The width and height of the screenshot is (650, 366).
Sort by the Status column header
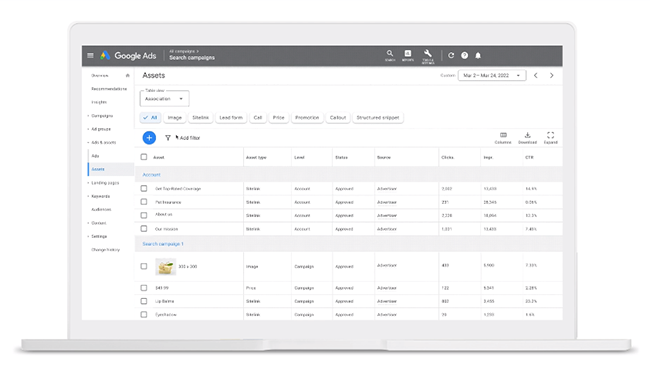click(x=341, y=158)
